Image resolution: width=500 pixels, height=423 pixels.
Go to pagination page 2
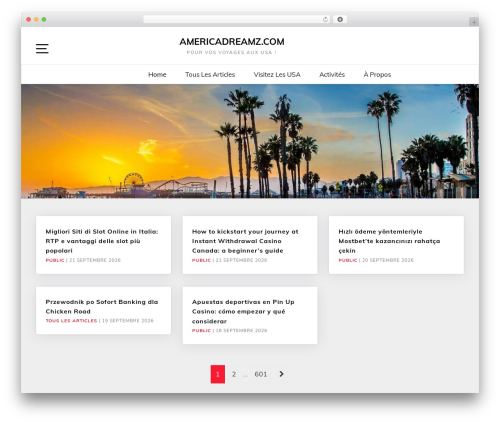click(234, 374)
